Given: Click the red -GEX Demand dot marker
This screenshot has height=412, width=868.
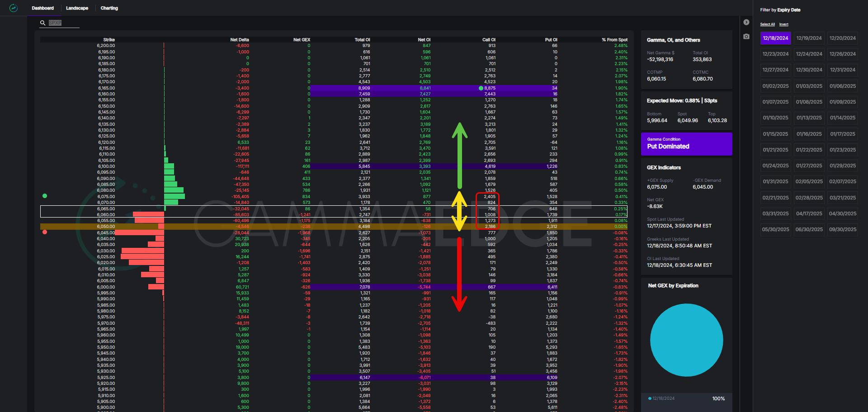Looking at the screenshot, I should click(x=45, y=232).
